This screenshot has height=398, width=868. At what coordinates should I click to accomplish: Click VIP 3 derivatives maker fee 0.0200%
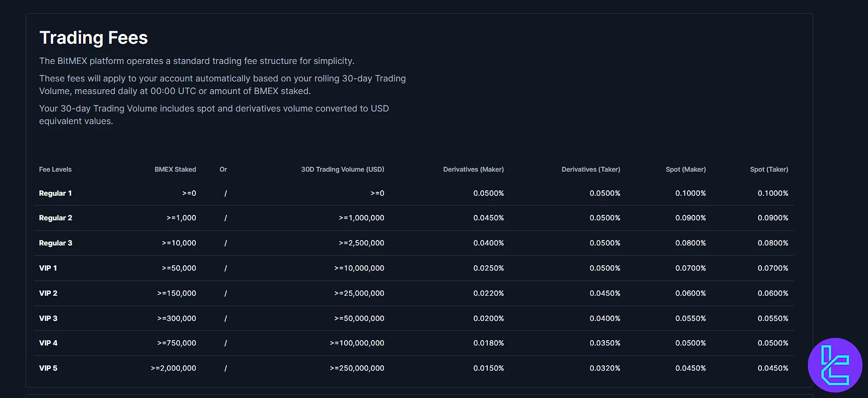(488, 318)
